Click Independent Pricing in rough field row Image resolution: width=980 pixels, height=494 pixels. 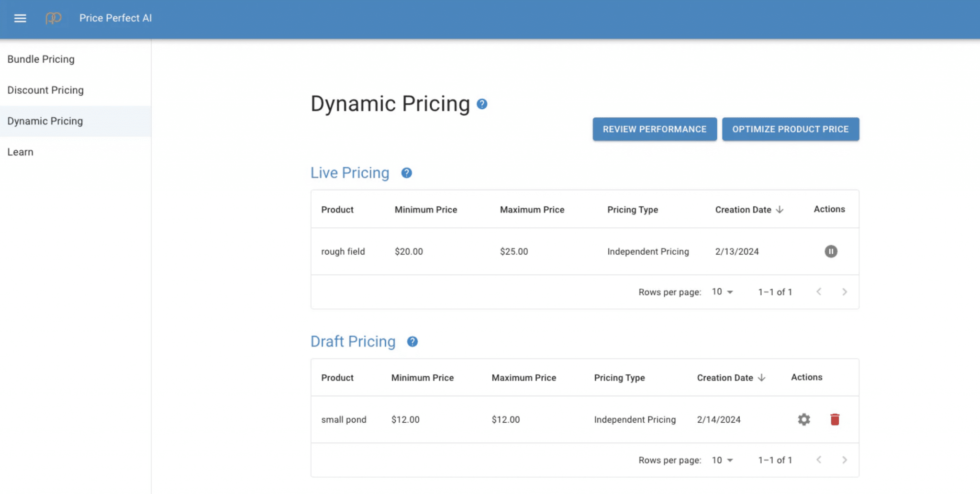(x=648, y=251)
